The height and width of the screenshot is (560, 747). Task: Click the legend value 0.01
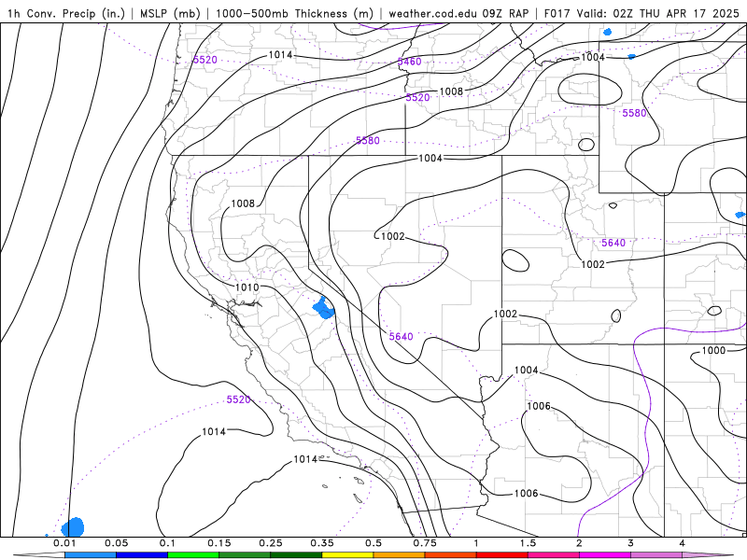coord(64,543)
